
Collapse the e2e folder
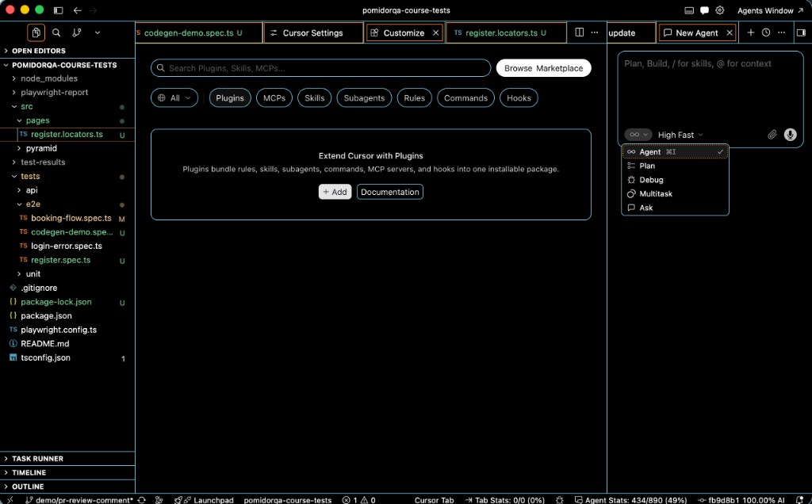click(67, 204)
